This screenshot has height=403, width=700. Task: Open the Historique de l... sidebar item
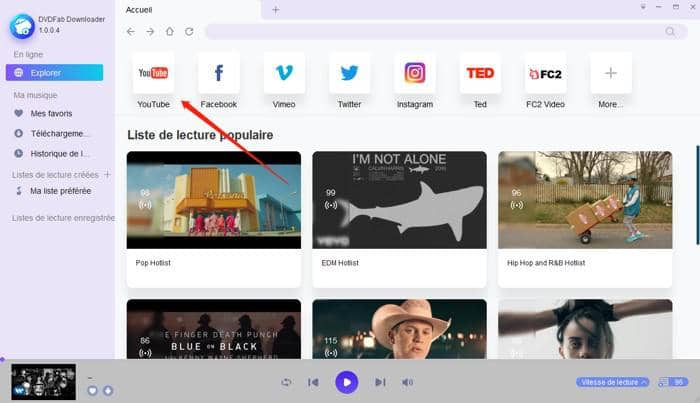pyautogui.click(x=50, y=154)
